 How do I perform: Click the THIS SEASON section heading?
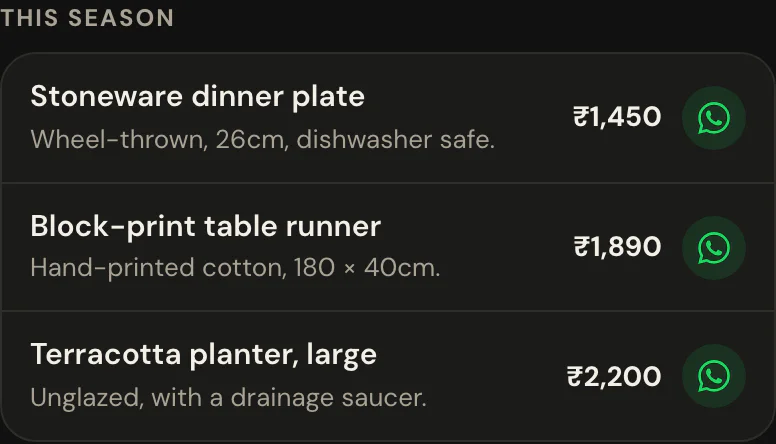tap(87, 18)
